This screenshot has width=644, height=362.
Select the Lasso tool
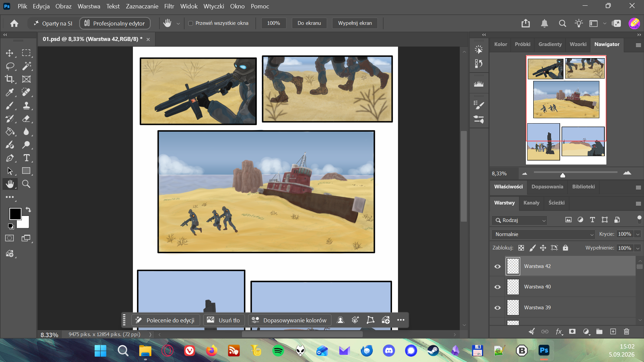10,66
